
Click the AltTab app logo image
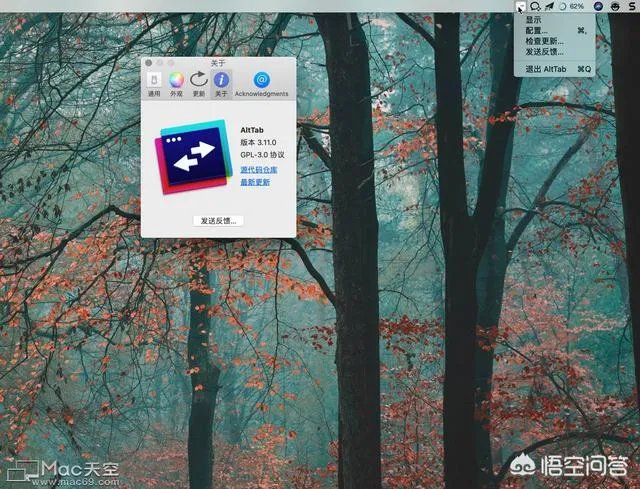[x=193, y=156]
